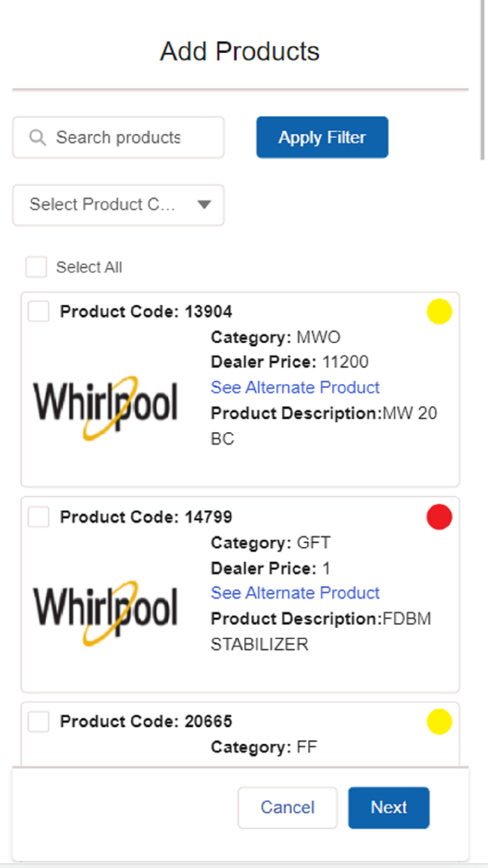Check the checkbox for product 14799
Viewport: 488px width, 868px height.
pos(38,516)
